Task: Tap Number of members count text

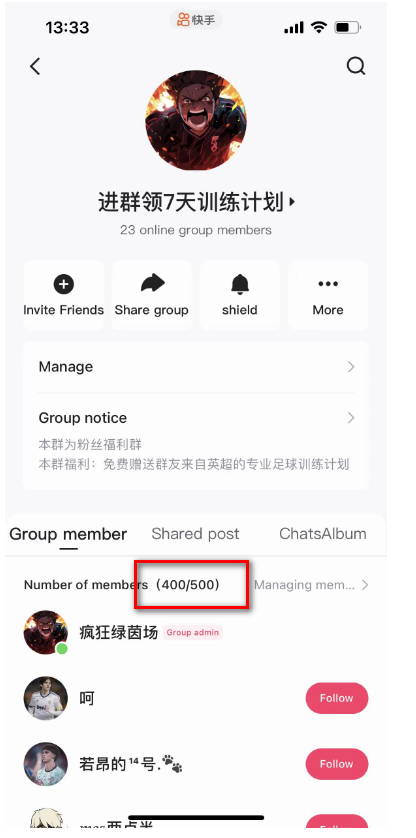Action: (122, 585)
